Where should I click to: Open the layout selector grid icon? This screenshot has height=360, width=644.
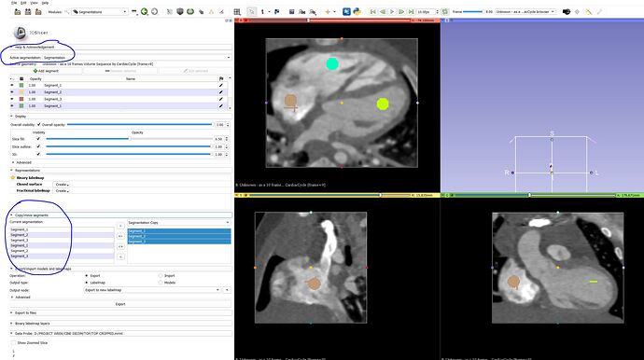237,12
